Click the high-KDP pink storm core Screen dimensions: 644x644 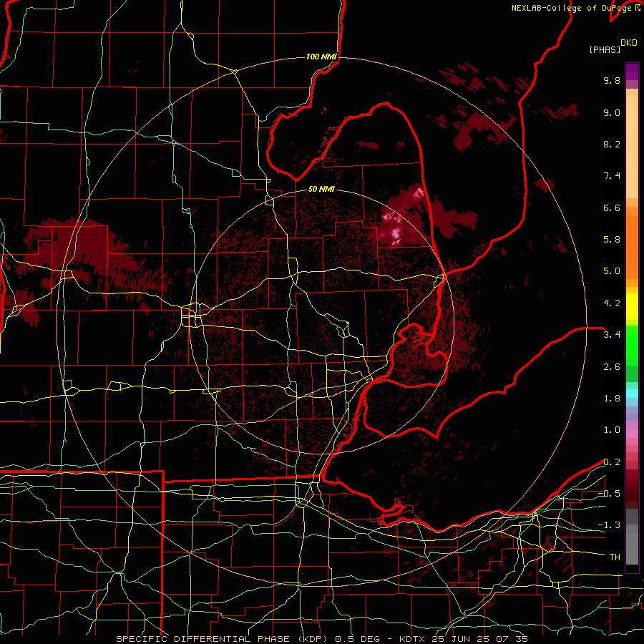point(395,233)
